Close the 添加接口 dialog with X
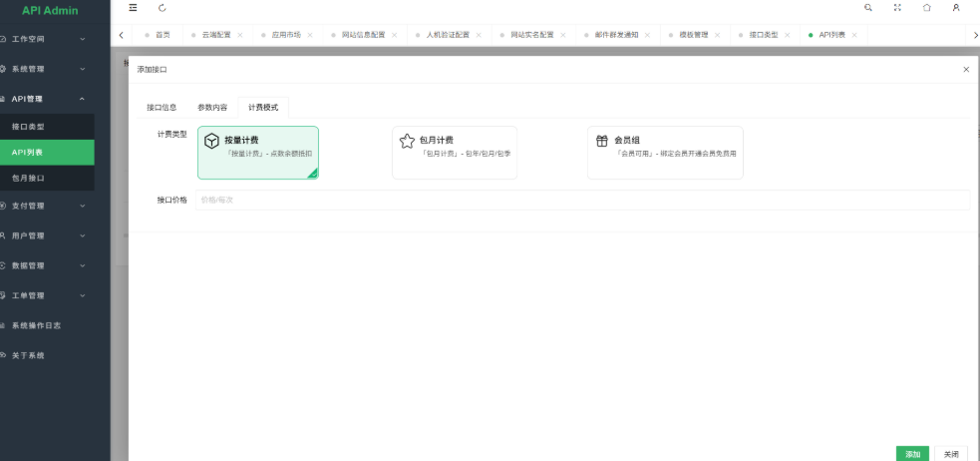 click(966, 70)
